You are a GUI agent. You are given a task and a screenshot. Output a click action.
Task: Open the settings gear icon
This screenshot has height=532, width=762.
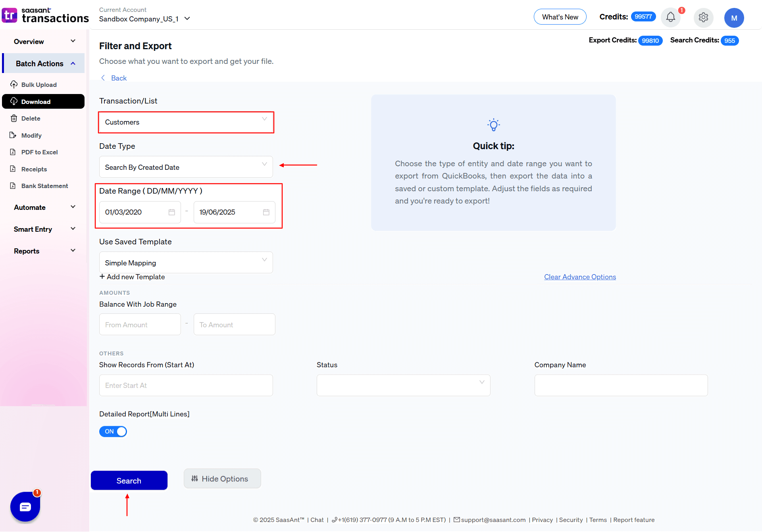[703, 17]
